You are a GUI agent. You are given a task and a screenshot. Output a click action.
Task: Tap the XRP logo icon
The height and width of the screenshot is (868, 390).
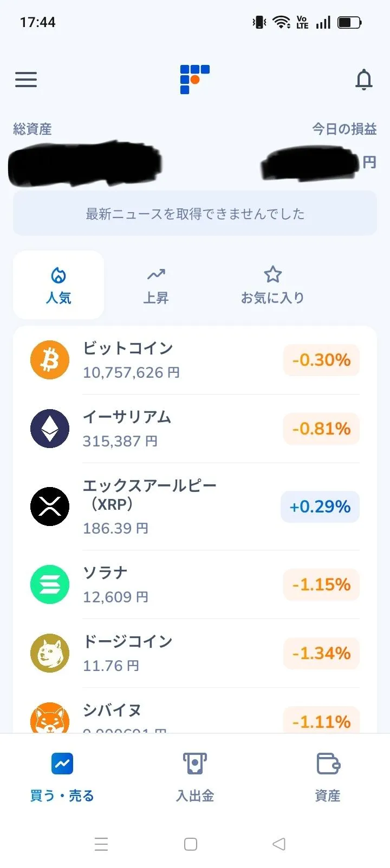pos(50,507)
